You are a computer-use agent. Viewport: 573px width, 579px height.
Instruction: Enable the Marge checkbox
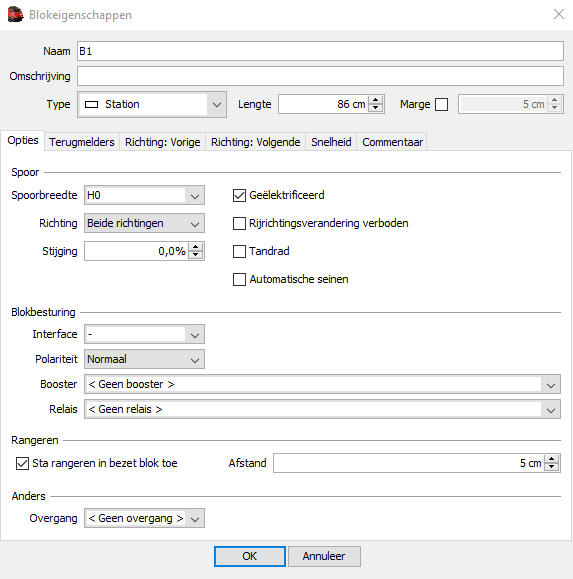coord(442,105)
